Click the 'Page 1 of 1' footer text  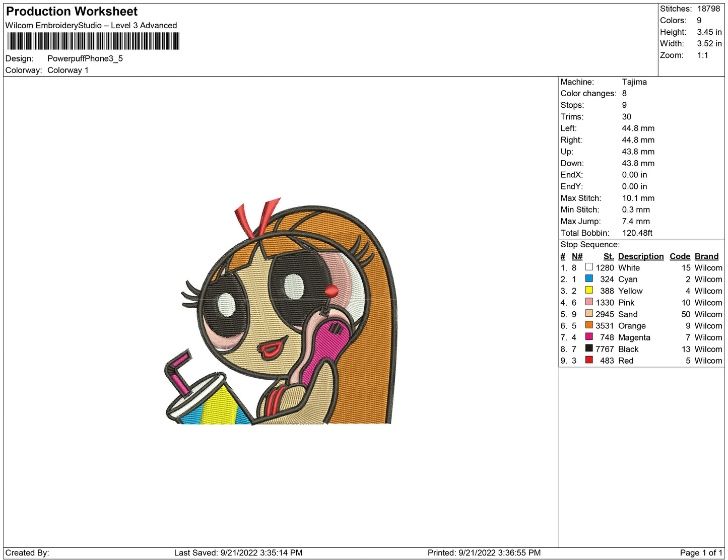coord(701,553)
